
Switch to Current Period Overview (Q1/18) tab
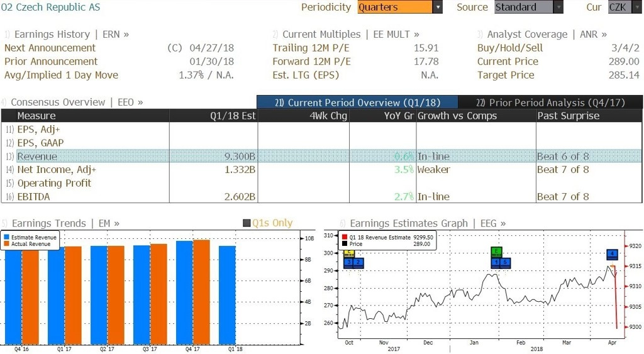[357, 102]
